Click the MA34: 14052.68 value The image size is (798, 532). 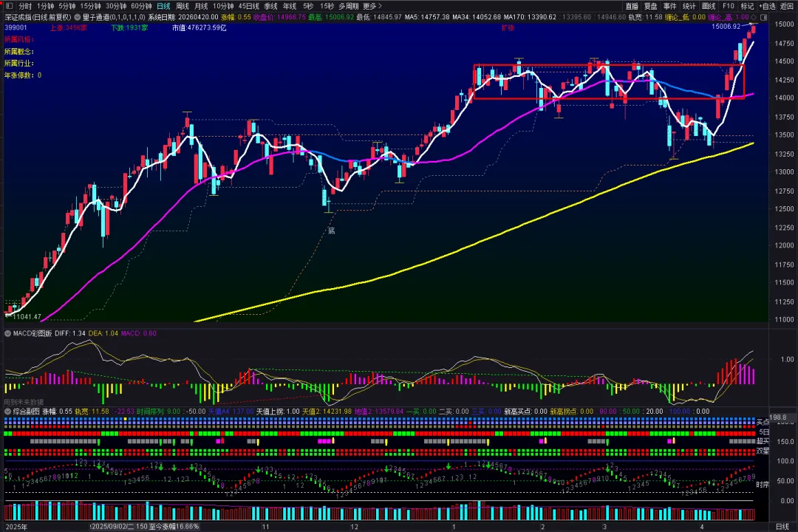[477, 17]
